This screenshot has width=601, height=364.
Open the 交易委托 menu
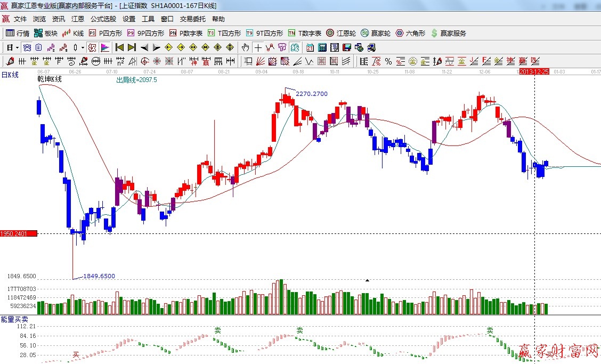click(x=192, y=19)
